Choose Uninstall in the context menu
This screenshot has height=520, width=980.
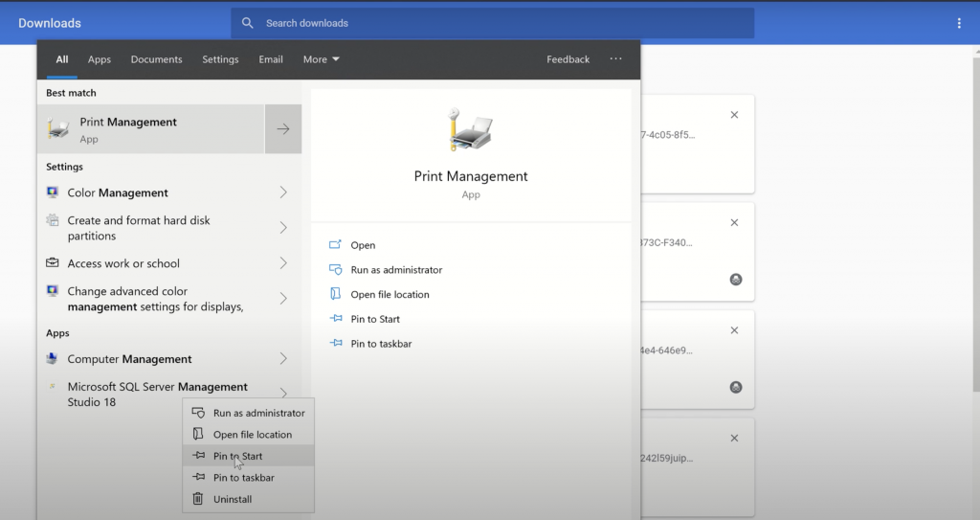click(248, 499)
